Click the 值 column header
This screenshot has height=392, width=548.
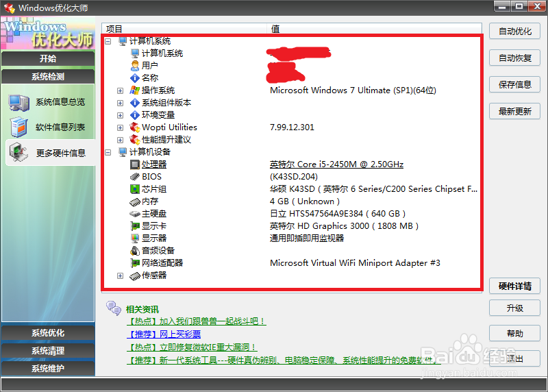point(374,29)
